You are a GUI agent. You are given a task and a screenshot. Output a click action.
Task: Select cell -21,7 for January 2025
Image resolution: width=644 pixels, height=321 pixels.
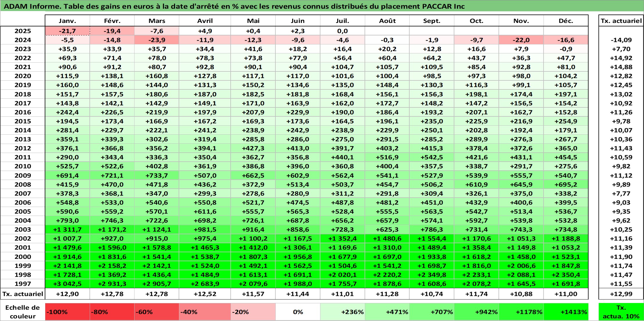[x=67, y=31]
